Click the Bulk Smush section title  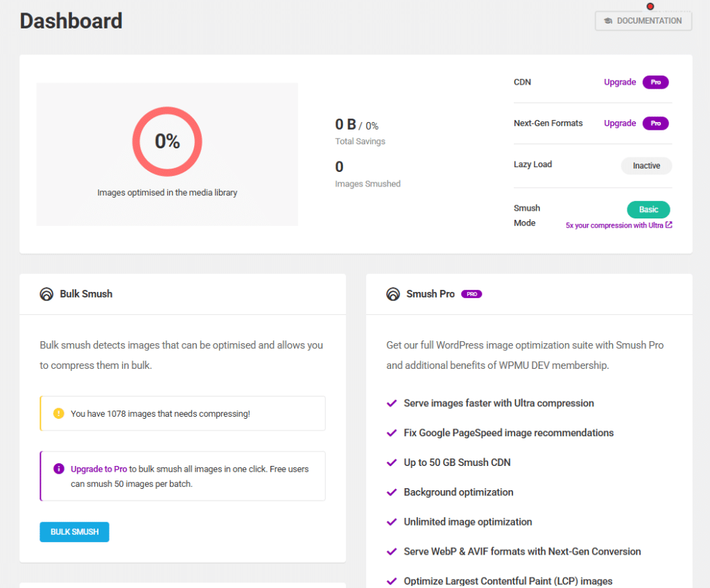click(x=86, y=294)
